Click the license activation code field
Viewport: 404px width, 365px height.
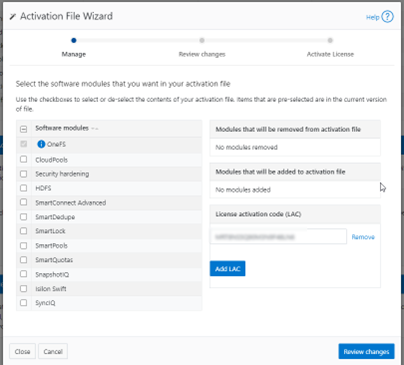(x=278, y=237)
